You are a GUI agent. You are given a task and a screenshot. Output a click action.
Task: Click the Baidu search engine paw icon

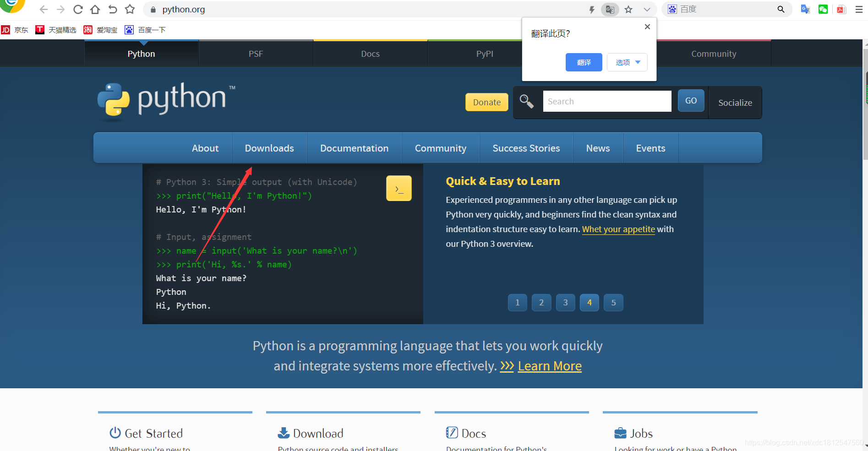coord(672,9)
